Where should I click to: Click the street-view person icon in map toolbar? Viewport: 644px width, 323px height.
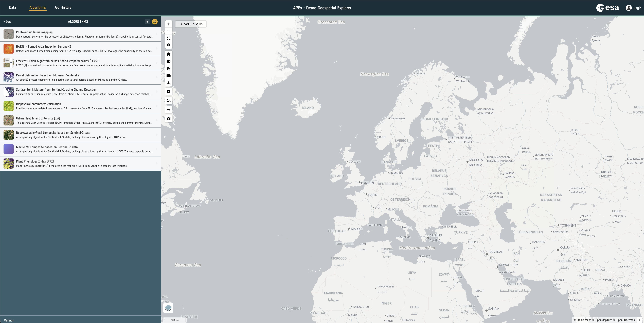(x=169, y=82)
